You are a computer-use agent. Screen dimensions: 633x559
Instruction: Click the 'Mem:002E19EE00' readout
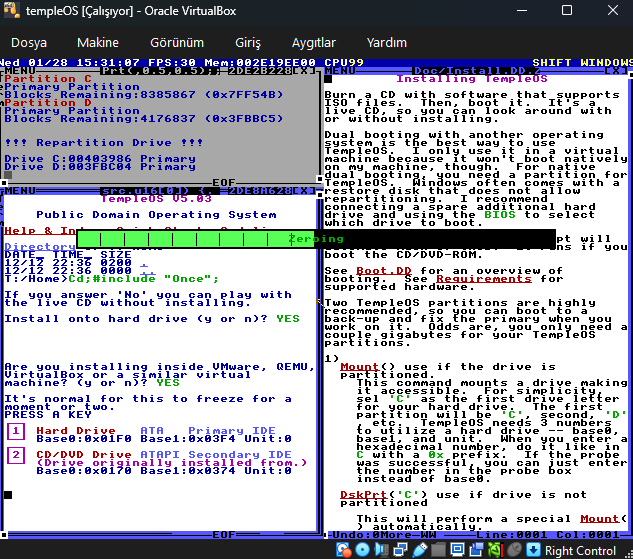260,63
